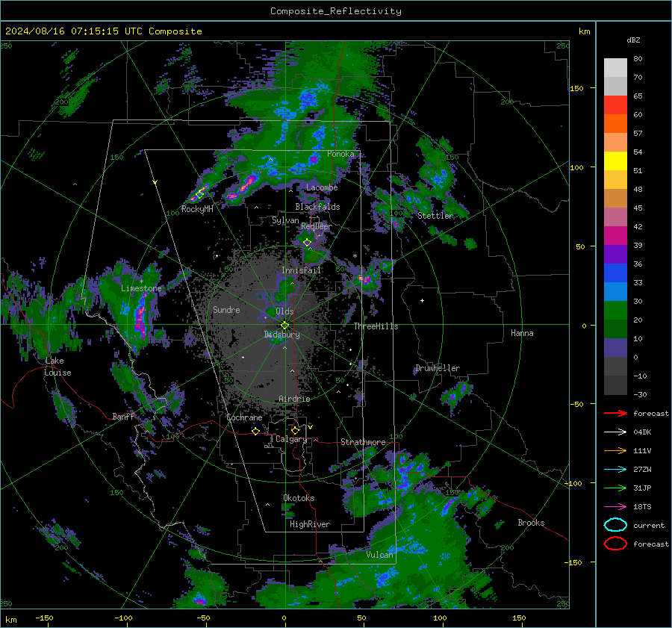Click yellow diamond marker below Cochrane

pos(255,432)
